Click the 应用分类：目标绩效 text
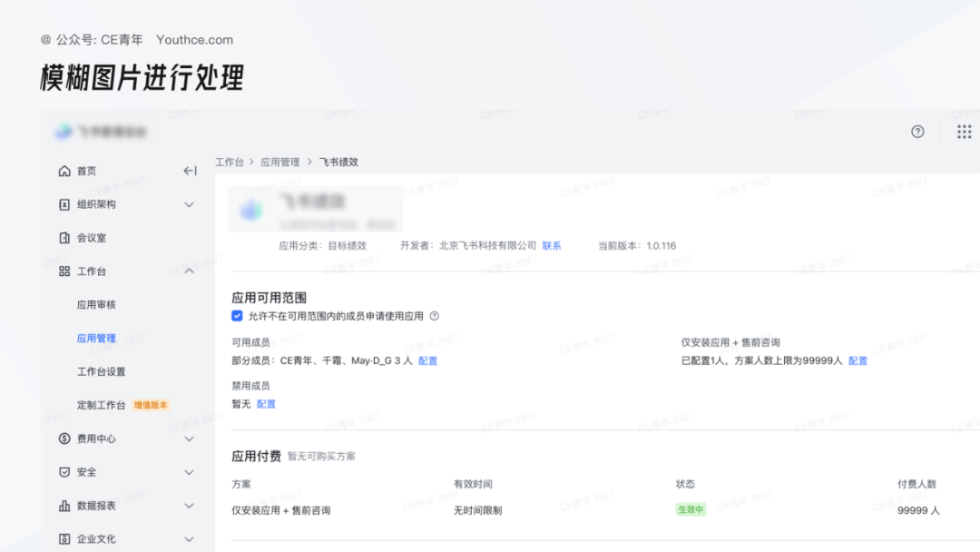 coord(322,246)
